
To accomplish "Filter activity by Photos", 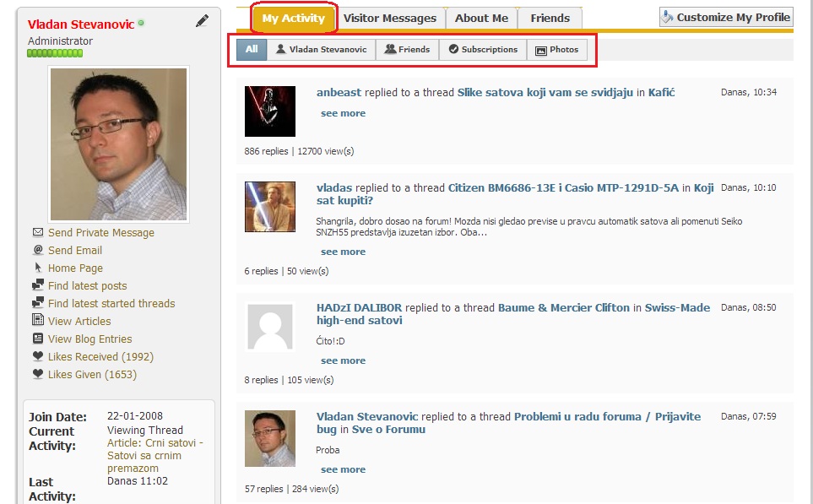I will tap(556, 50).
